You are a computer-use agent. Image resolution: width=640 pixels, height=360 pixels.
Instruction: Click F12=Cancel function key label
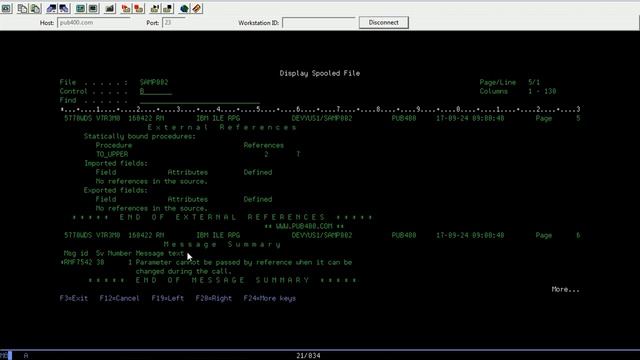tap(120, 298)
